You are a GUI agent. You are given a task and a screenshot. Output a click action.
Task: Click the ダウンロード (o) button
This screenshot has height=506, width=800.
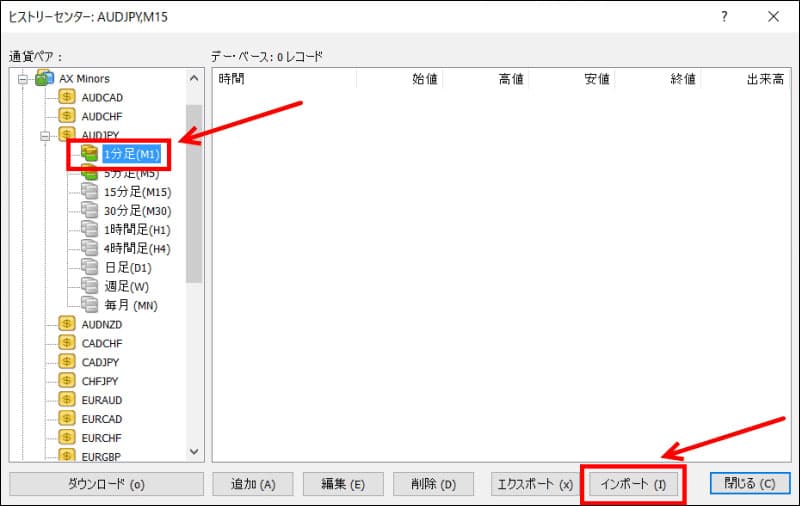[x=107, y=484]
